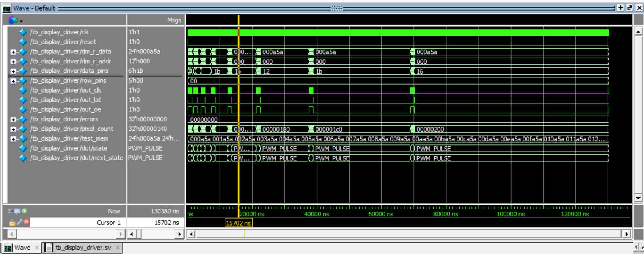Open the objects format dropdown arrow
644x254 pixels.
coord(21,21)
